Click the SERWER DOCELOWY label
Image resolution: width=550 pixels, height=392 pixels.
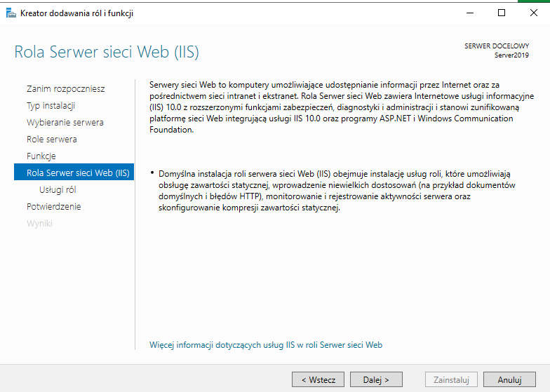[497, 46]
